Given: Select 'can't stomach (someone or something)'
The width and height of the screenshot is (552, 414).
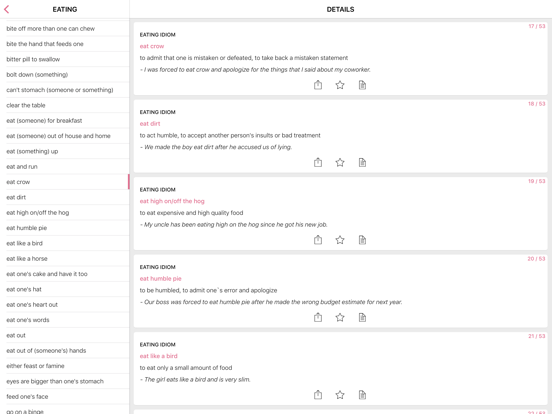Looking at the screenshot, I should [x=65, y=90].
